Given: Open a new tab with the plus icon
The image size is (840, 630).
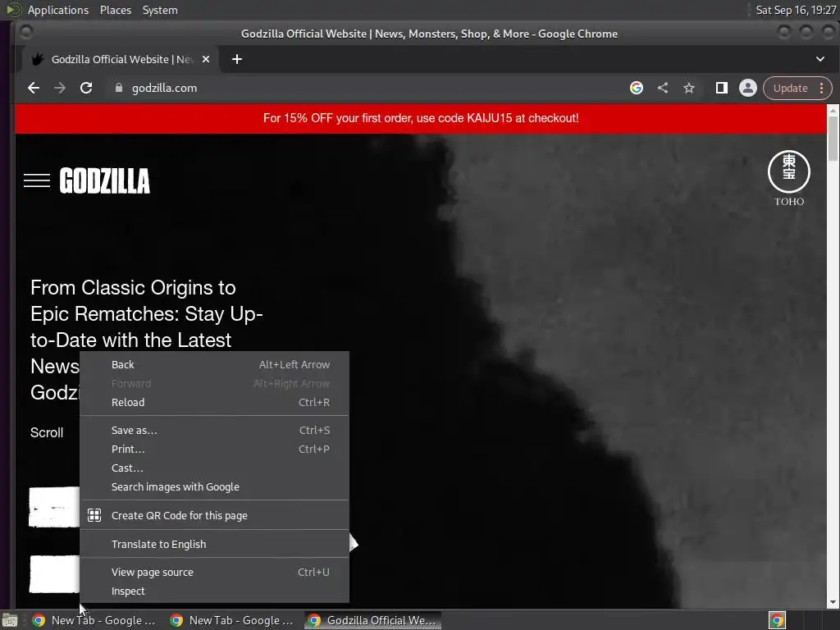Looking at the screenshot, I should pyautogui.click(x=237, y=59).
